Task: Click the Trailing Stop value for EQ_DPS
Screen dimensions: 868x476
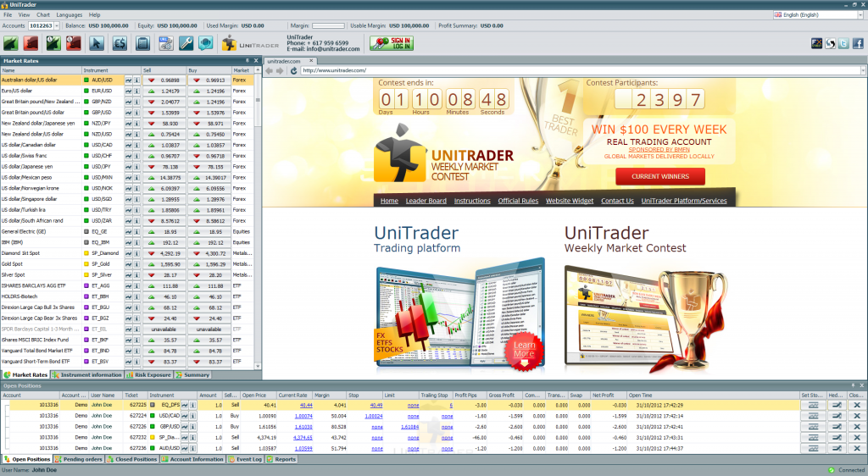Action: [450, 406]
